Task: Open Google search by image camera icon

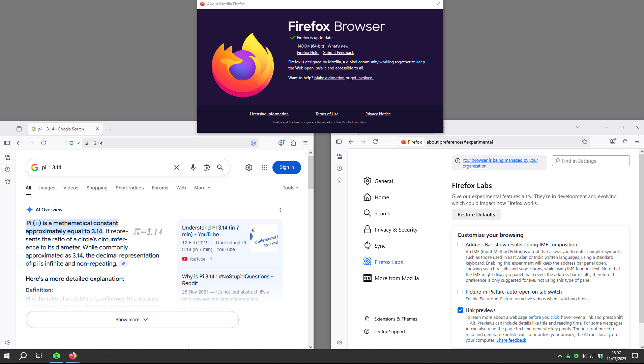Action: point(207,168)
